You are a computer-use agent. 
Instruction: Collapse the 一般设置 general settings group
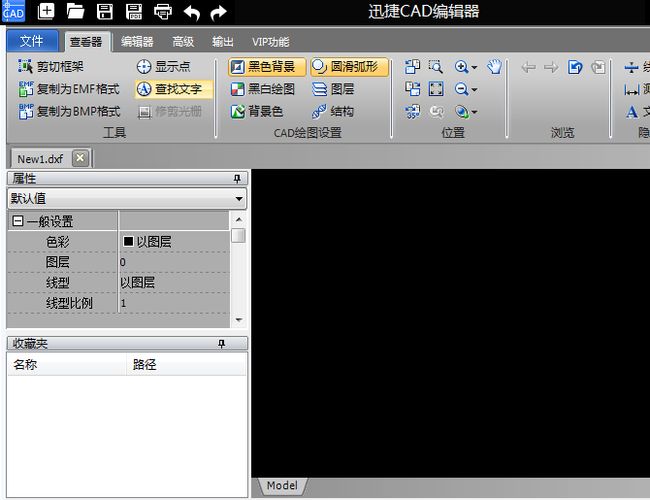pyautogui.click(x=18, y=221)
